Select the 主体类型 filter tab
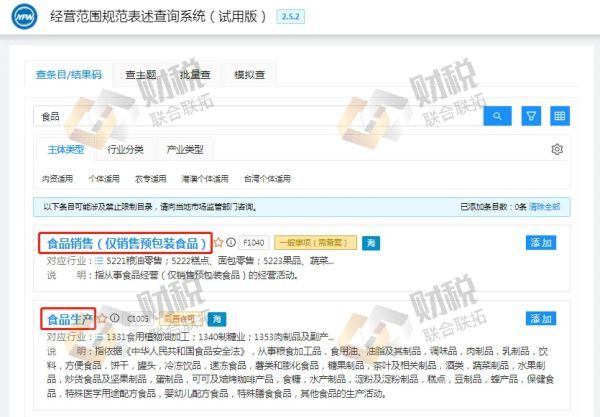 coord(66,150)
